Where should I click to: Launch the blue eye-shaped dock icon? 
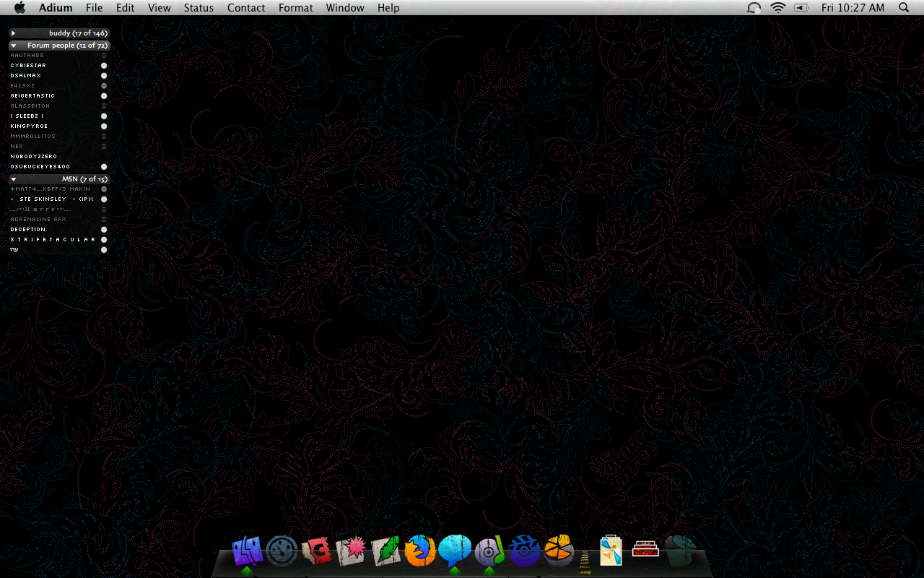(x=524, y=551)
